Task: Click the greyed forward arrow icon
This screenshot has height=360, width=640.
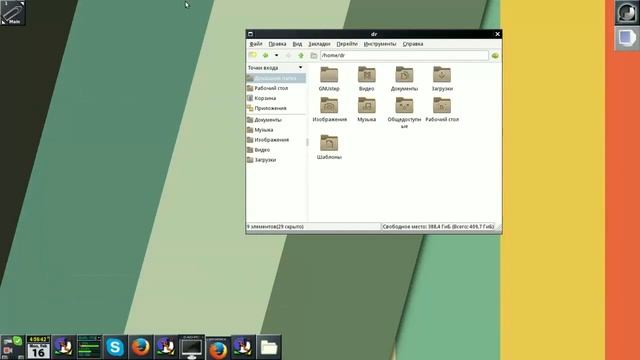Action: 288,55
